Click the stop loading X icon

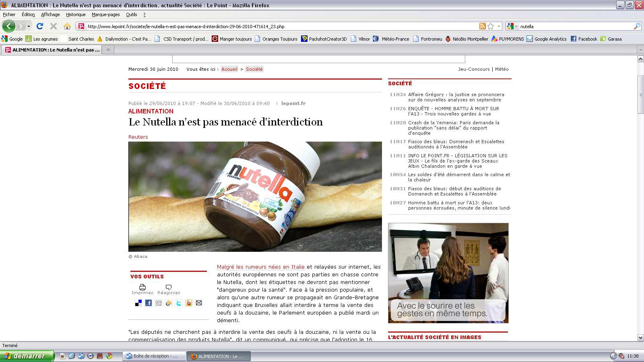click(53, 26)
